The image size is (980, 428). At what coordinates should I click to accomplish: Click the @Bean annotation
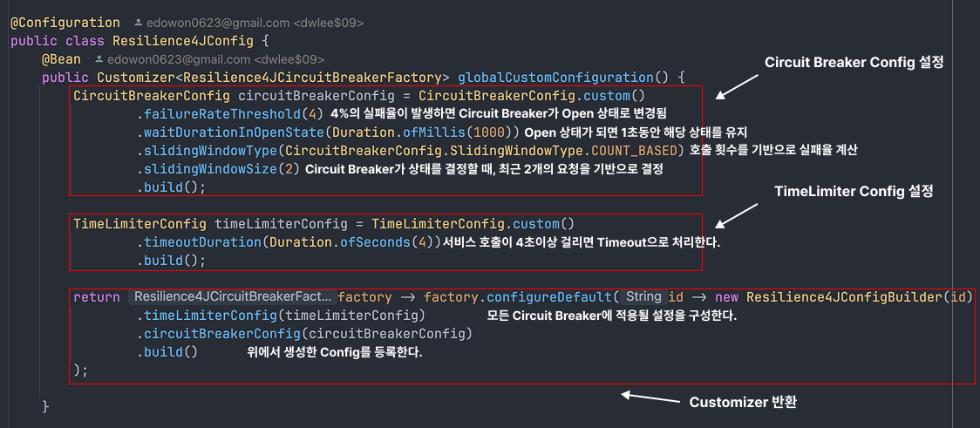click(x=61, y=60)
